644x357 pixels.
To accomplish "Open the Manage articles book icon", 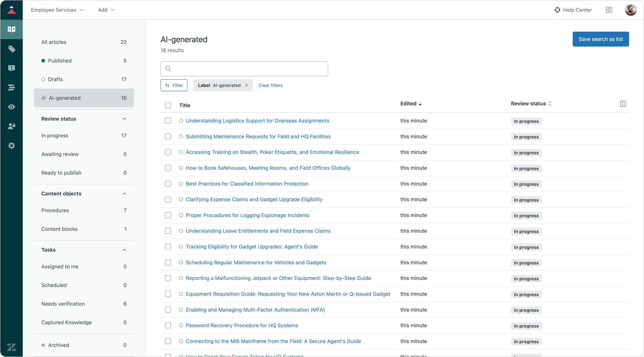I will [12, 29].
